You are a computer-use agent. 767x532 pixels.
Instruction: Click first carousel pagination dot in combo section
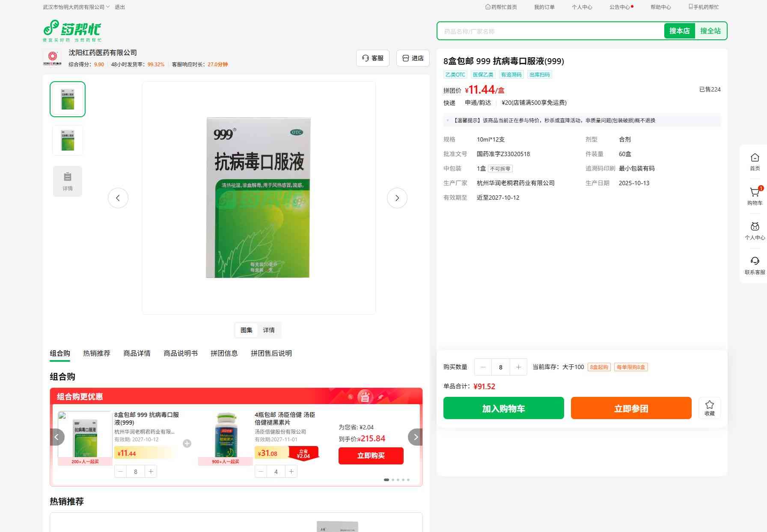[386, 480]
